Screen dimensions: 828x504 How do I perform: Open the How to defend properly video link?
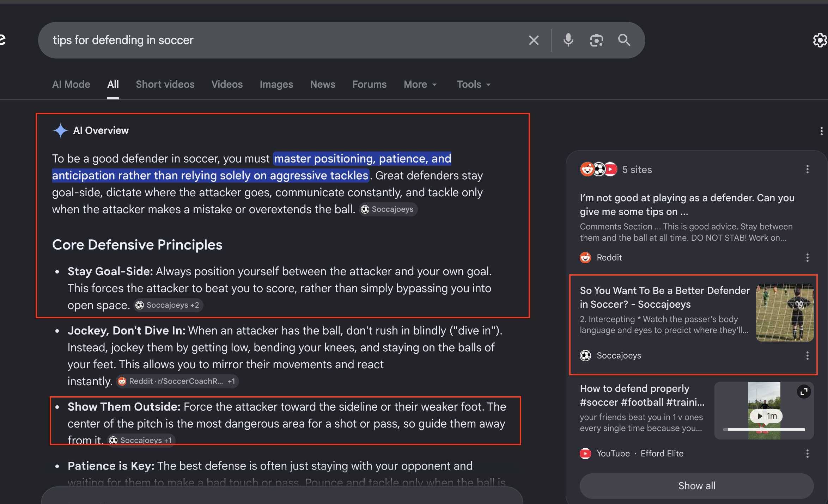[642, 395]
